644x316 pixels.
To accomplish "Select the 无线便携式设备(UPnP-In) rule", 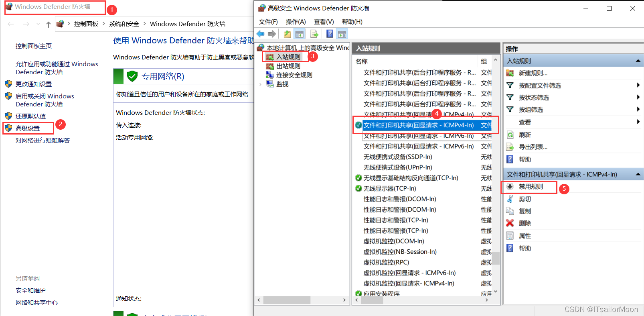I will (398, 167).
